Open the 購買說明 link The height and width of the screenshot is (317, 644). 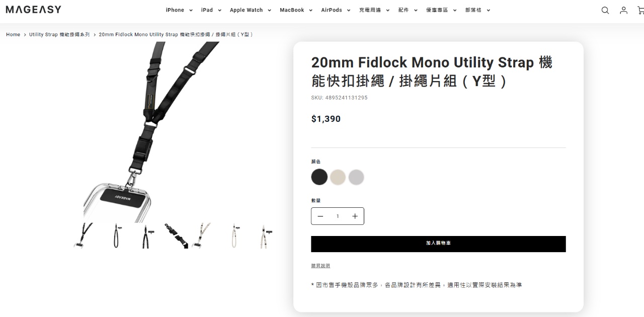coord(320,266)
